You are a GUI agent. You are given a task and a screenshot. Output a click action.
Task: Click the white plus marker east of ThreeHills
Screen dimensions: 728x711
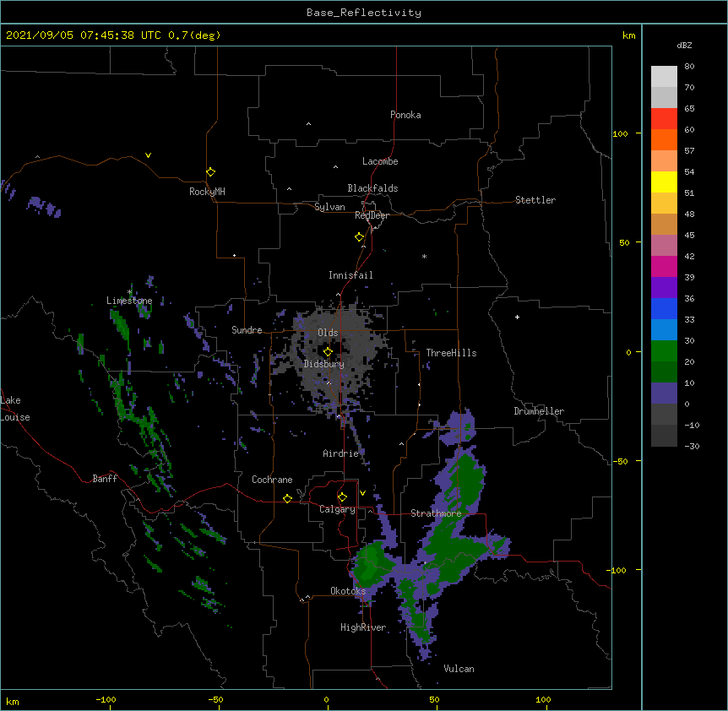(517, 317)
